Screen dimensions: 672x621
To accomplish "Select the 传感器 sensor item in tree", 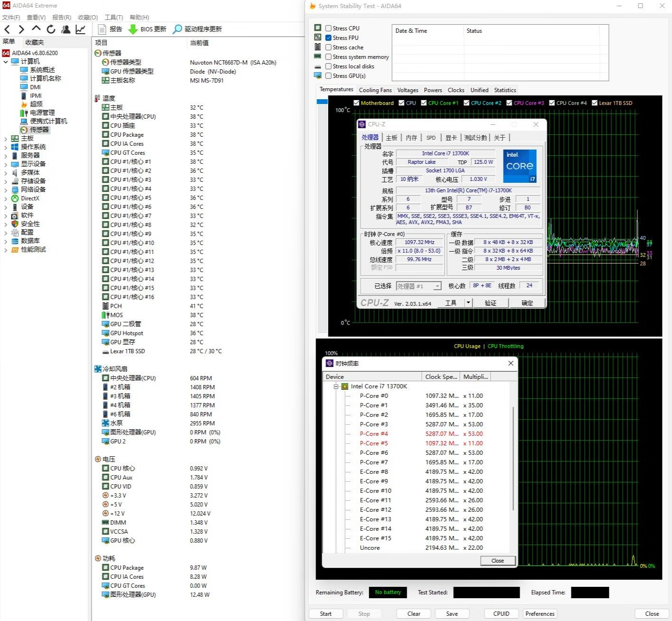I will (35, 130).
